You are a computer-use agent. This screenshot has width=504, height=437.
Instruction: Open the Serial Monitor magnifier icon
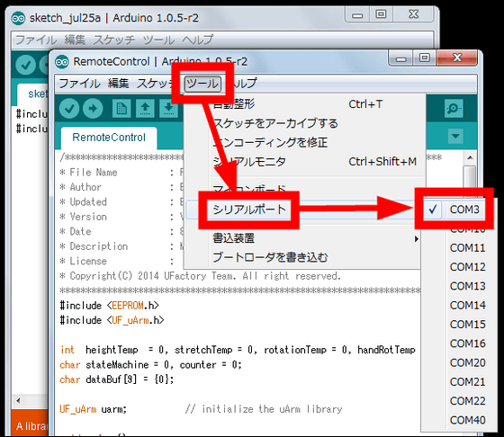[x=454, y=109]
